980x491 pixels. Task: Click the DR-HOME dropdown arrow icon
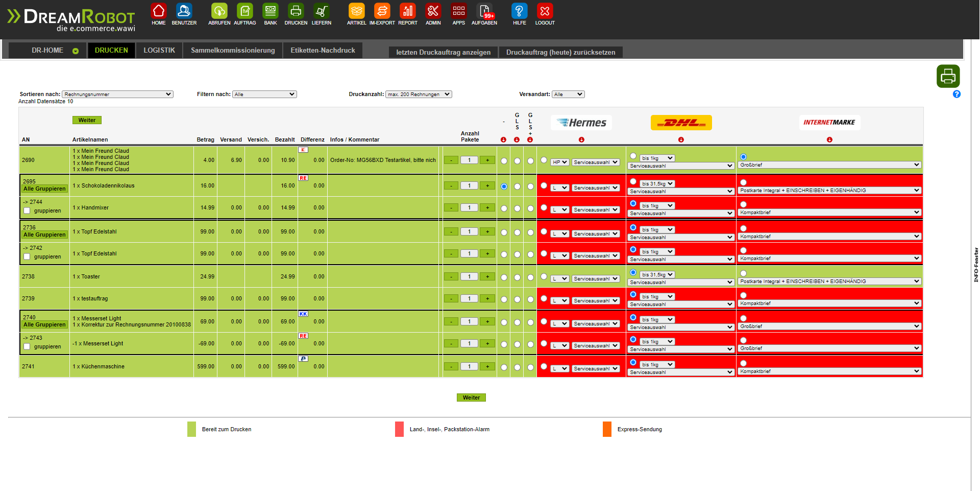pyautogui.click(x=76, y=51)
